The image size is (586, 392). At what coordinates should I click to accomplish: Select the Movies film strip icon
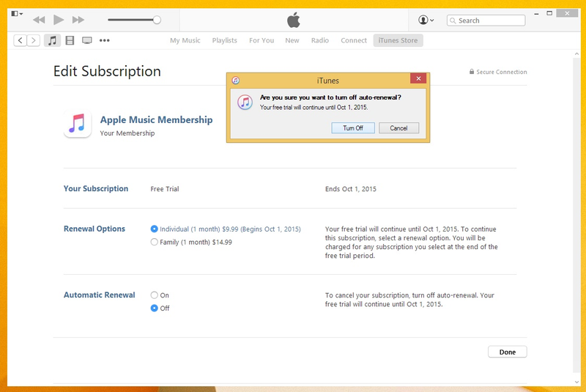tap(70, 40)
